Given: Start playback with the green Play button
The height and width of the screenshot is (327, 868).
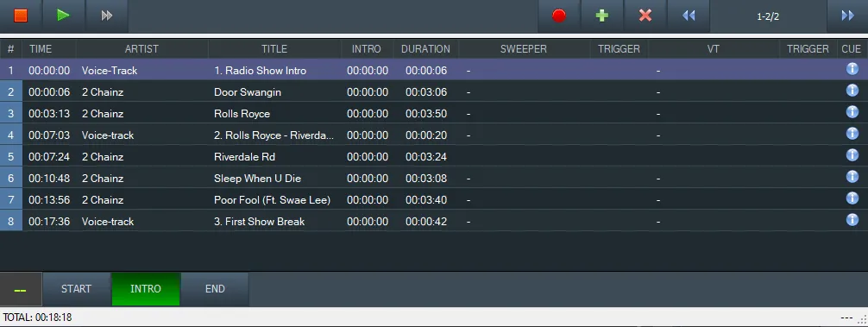Looking at the screenshot, I should [64, 16].
